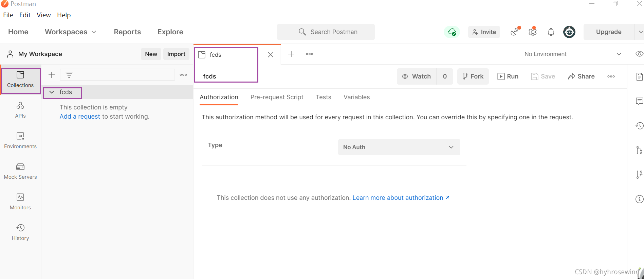
Task: Open the Monitors sidebar panel
Action: point(20,202)
